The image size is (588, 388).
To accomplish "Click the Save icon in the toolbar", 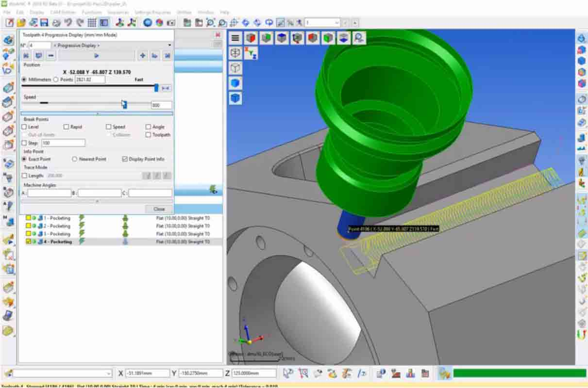I will click(44, 21).
